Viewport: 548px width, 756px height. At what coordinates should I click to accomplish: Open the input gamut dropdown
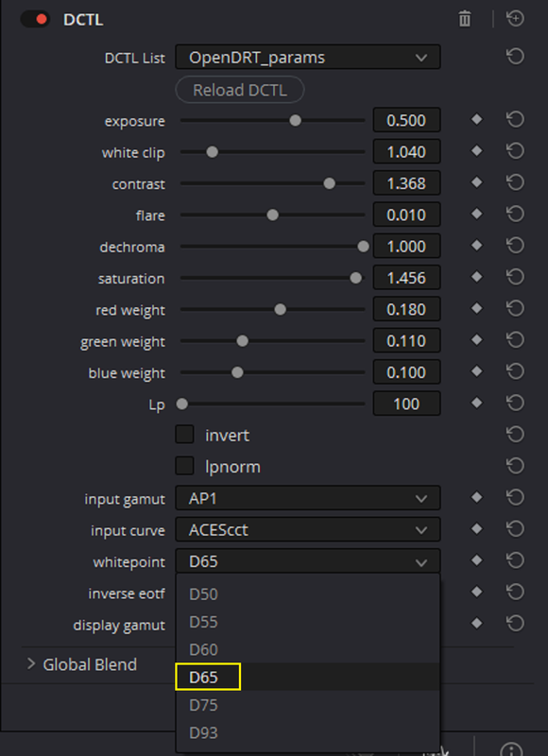click(307, 498)
